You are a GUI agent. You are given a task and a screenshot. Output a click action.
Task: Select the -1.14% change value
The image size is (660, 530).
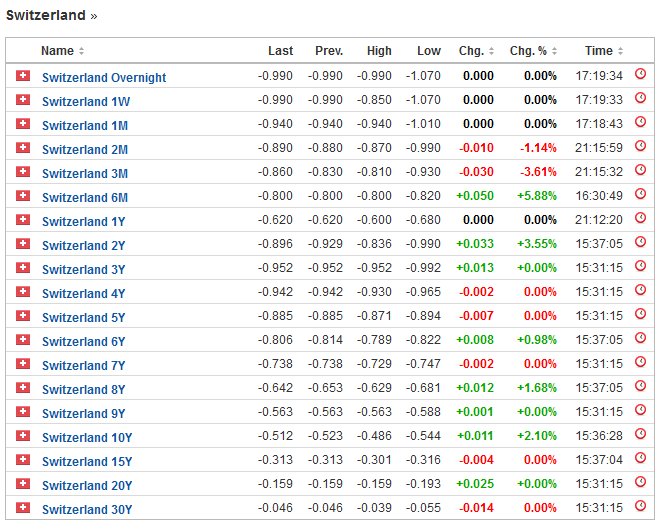(538, 148)
